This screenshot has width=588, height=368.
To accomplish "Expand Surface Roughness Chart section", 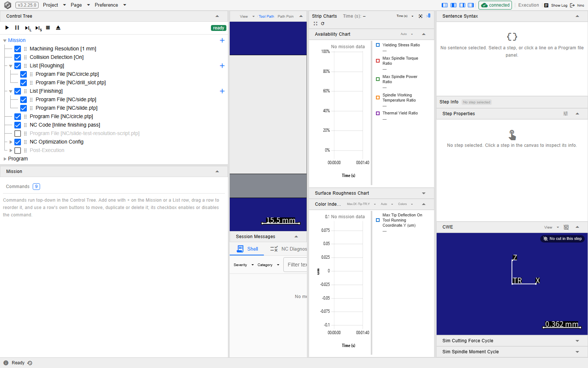I will (x=424, y=193).
